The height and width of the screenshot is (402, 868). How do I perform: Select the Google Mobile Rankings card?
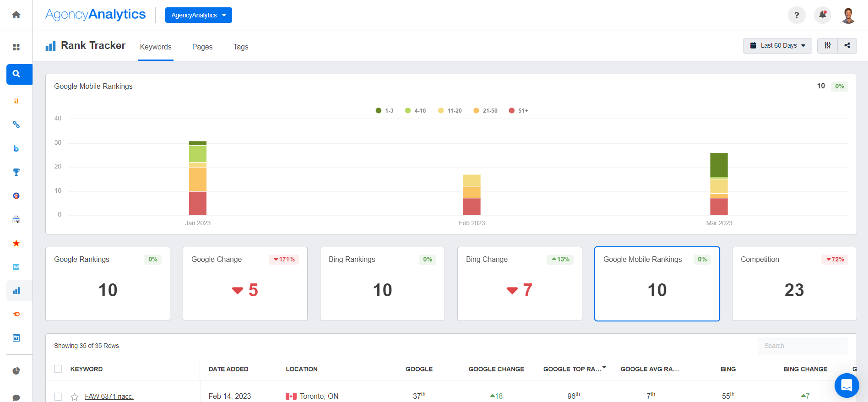coord(657,284)
